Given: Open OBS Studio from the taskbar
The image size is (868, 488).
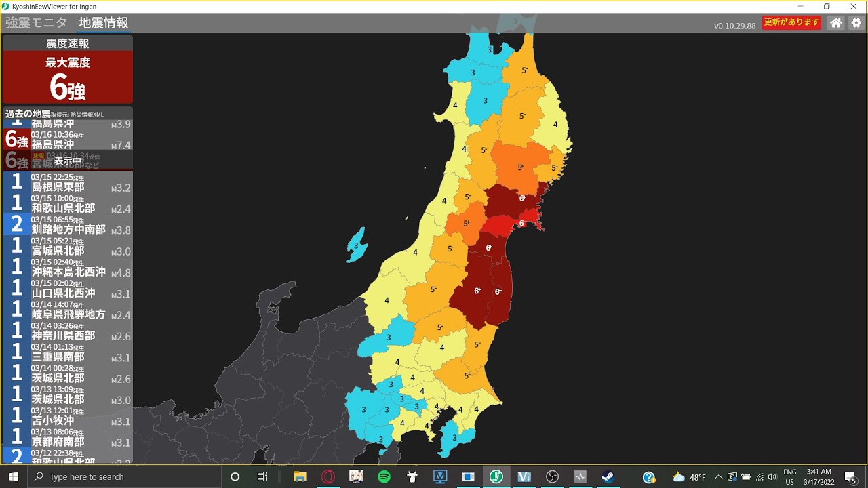Looking at the screenshot, I should tap(552, 476).
